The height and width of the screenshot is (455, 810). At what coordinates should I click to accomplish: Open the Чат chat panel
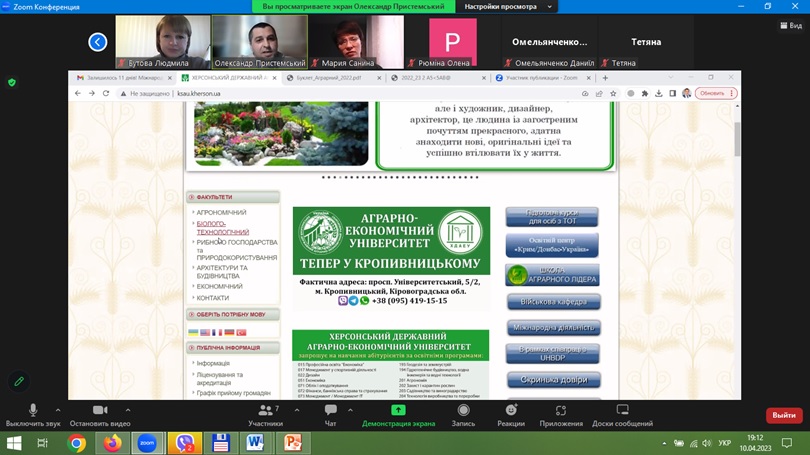[331, 415]
